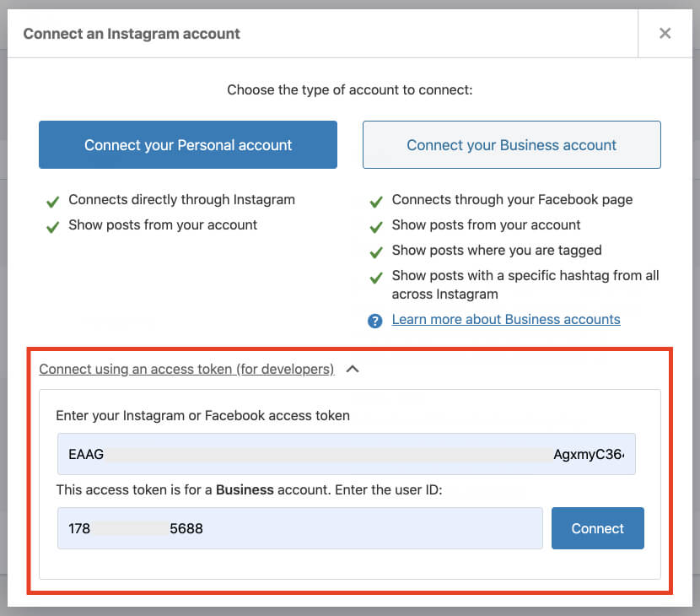Click 'Connect an Instagram account' dialog title
This screenshot has width=700, height=616.
(132, 34)
